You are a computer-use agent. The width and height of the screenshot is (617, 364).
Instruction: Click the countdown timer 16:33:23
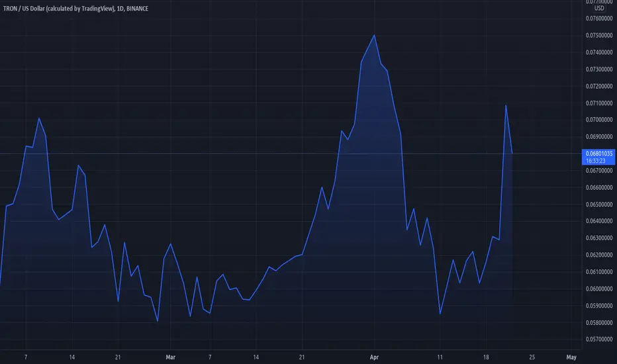tap(595, 161)
